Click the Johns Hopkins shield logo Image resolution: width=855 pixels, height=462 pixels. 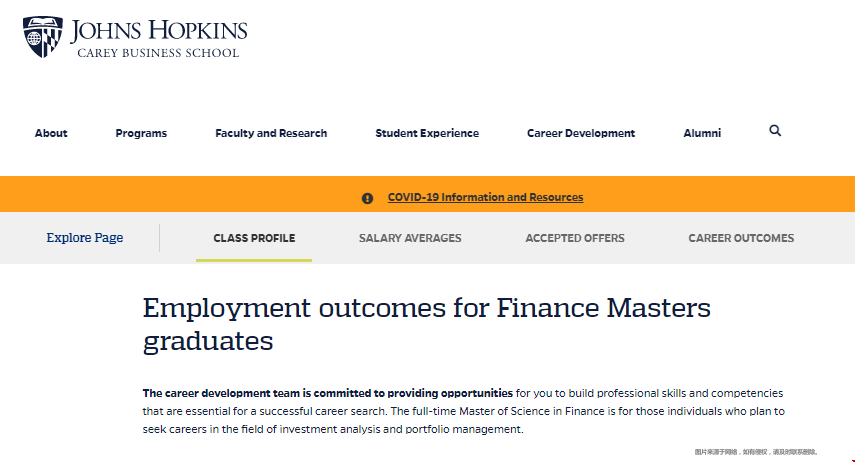point(43,37)
